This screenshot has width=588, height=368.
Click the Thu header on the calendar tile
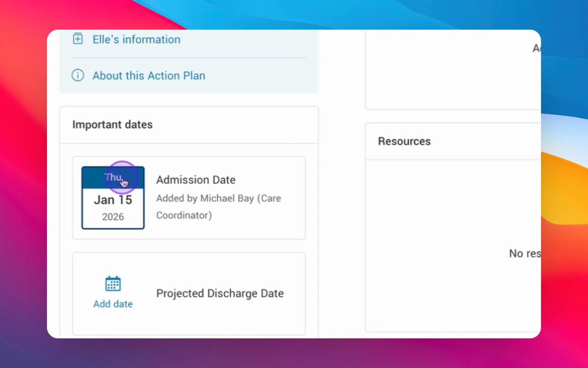click(113, 177)
